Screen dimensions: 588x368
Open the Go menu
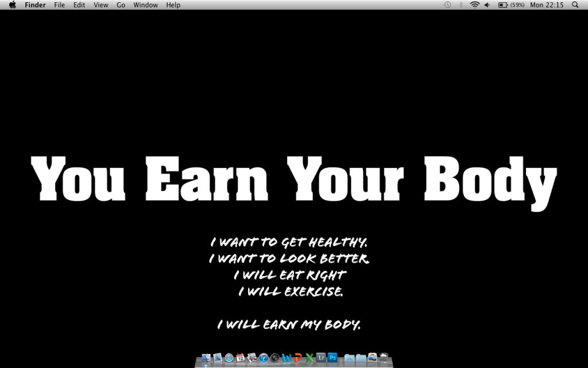point(121,5)
